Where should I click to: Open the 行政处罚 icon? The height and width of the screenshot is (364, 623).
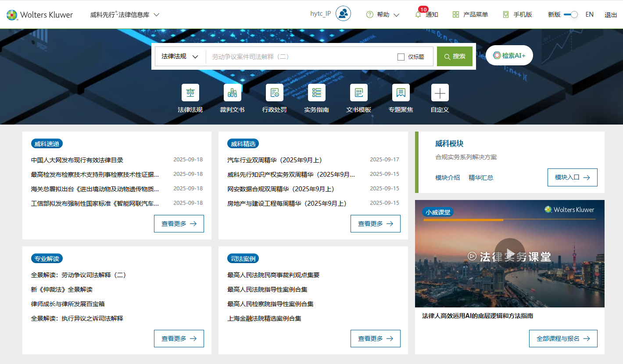[275, 93]
